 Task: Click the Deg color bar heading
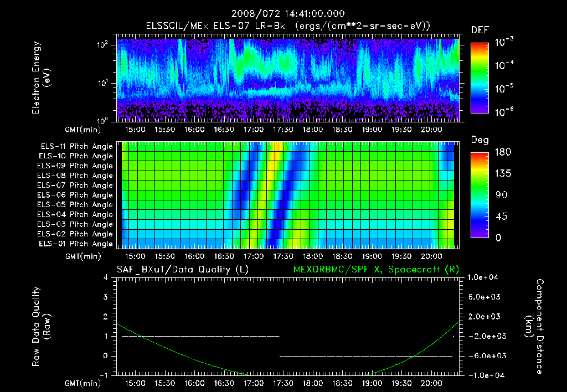(480, 140)
